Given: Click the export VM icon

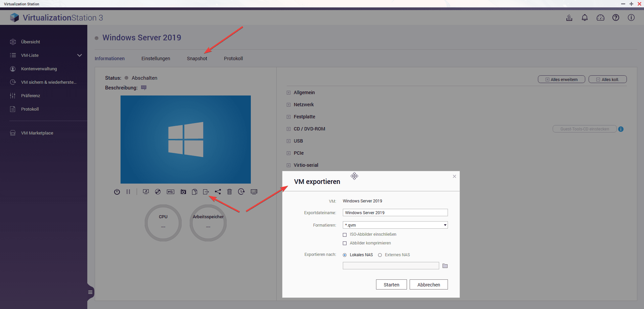Looking at the screenshot, I should click(206, 192).
